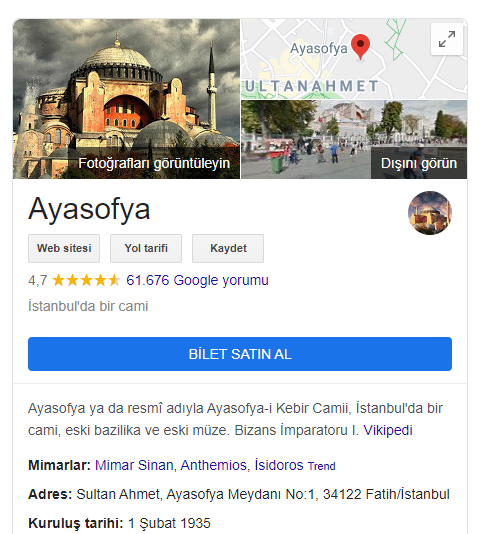Image resolution: width=490 pixels, height=534 pixels.
Task: Click the red Ayasofya map pin
Action: (x=360, y=47)
